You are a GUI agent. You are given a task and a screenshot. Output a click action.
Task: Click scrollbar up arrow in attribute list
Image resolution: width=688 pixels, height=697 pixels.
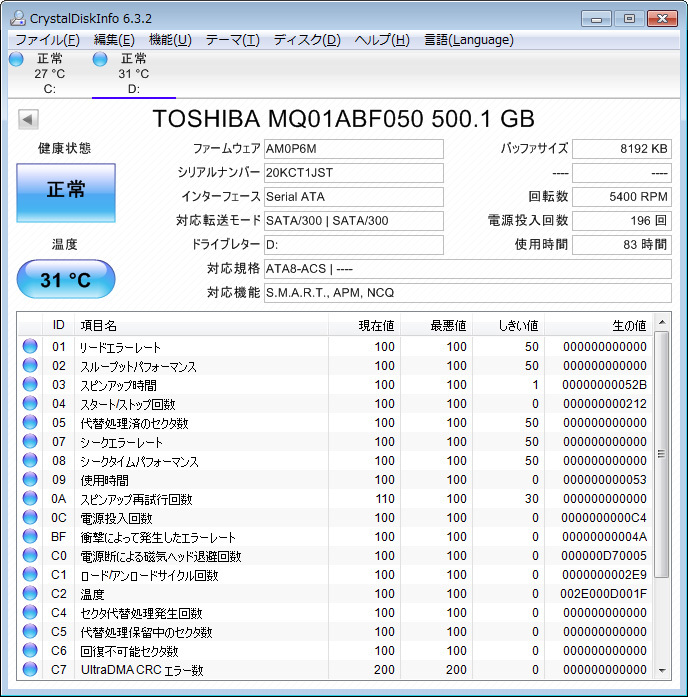click(662, 325)
